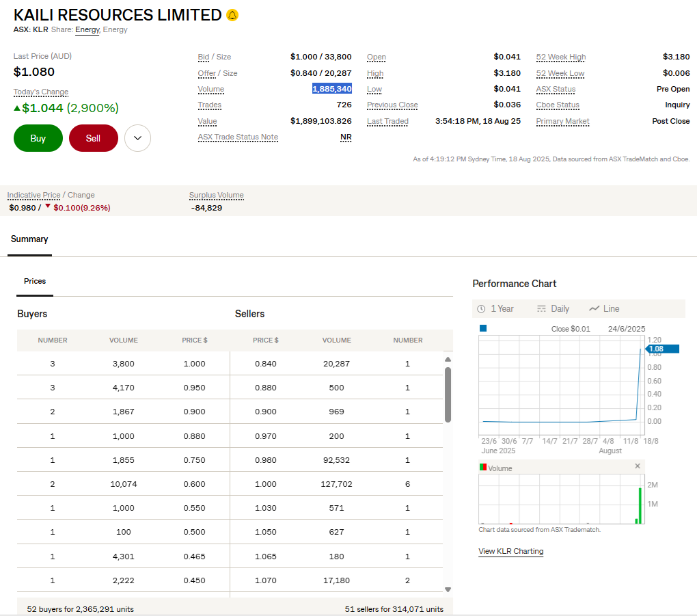
Task: Click the highlighted Volume value 1,885,340
Action: (x=332, y=89)
